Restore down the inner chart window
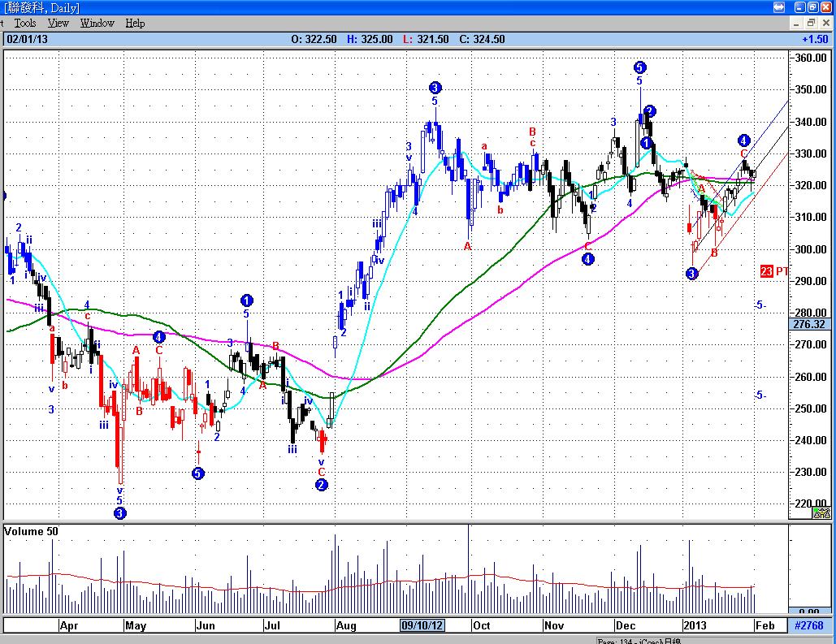 click(811, 23)
